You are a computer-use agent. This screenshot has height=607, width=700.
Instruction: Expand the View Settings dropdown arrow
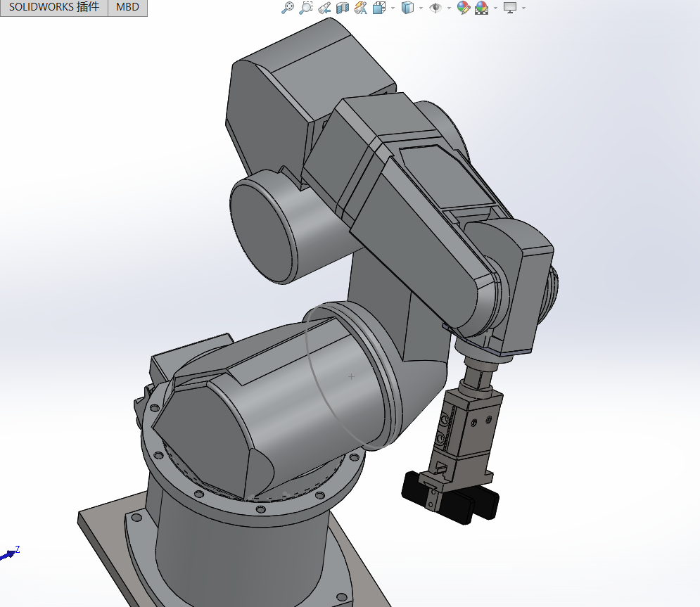tap(523, 8)
